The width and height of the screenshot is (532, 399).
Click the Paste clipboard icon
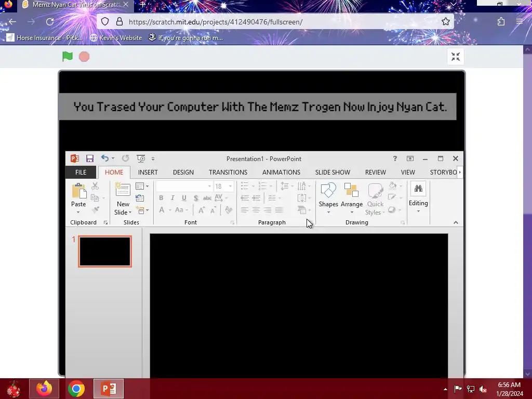coord(79,191)
